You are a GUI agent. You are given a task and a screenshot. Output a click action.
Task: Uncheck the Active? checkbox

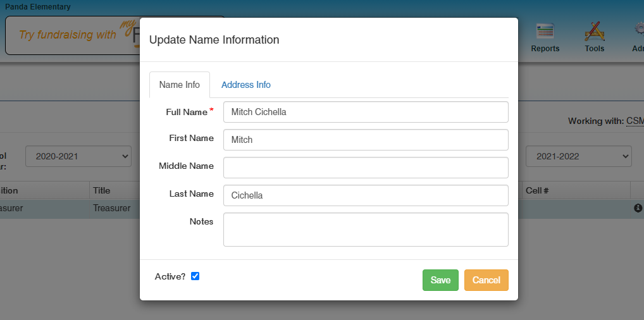(x=195, y=276)
